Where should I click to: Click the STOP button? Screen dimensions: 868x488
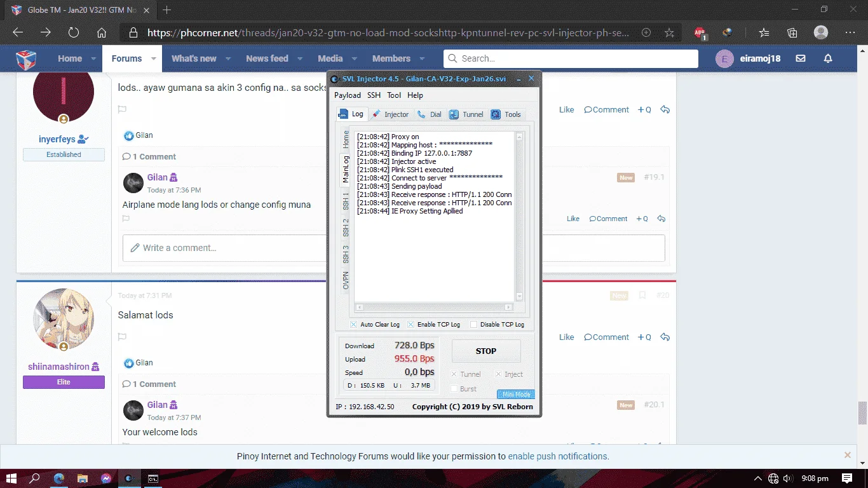pyautogui.click(x=486, y=351)
